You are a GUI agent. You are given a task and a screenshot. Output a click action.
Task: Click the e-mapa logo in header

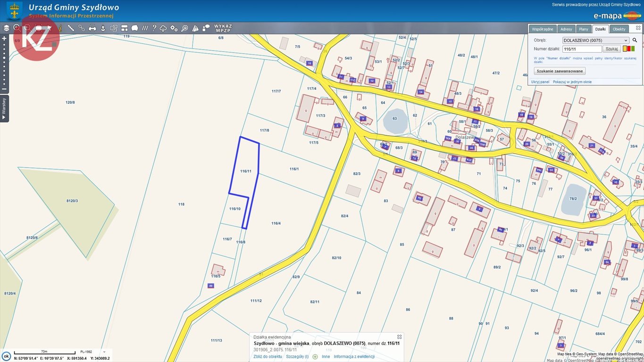617,16
